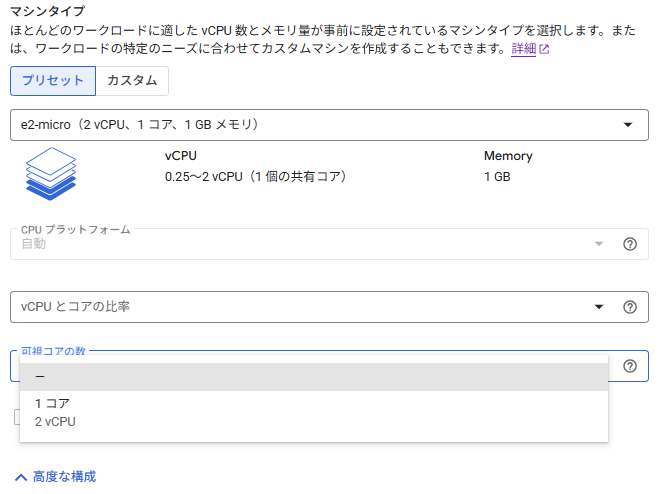The image size is (665, 494).
Task: Click the 0.25〜2 vCPU spec text
Action: (x=254, y=177)
